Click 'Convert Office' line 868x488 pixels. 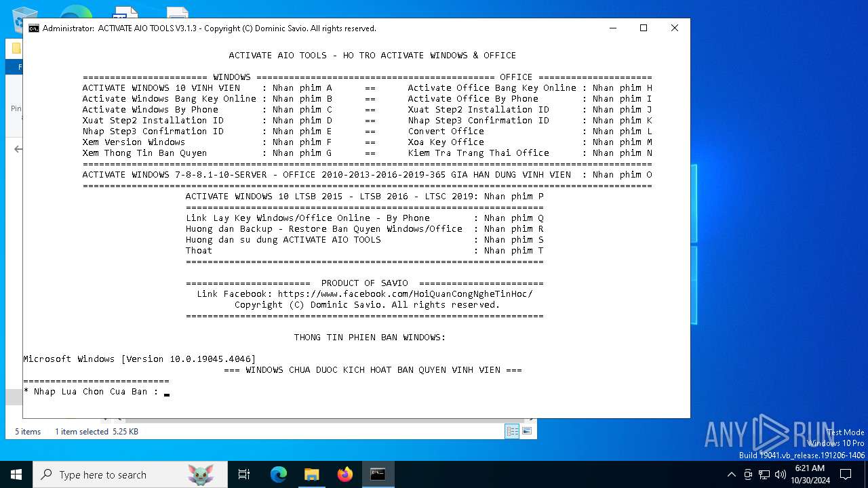pos(530,131)
